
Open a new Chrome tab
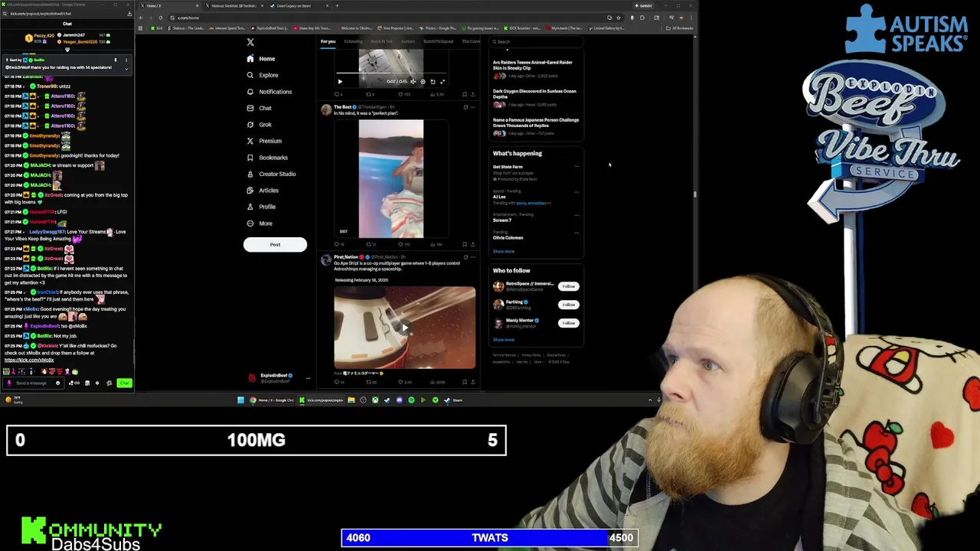pos(336,5)
